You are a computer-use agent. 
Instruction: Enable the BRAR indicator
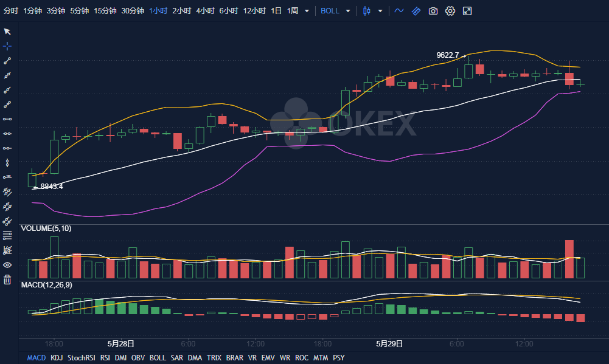tap(235, 358)
